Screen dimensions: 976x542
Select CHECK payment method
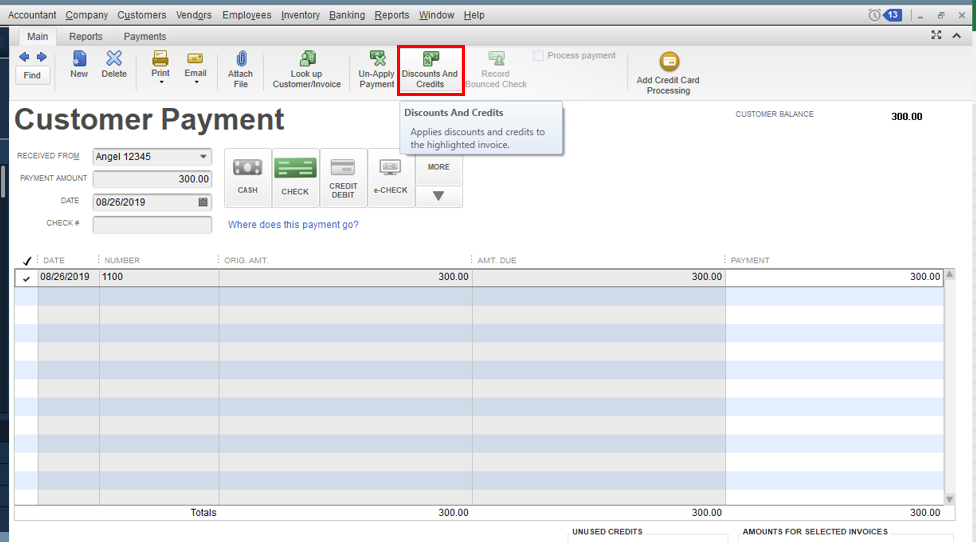(x=295, y=177)
